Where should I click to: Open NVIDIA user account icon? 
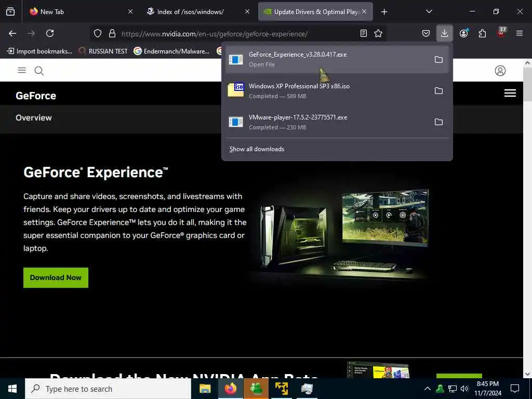[x=500, y=71]
